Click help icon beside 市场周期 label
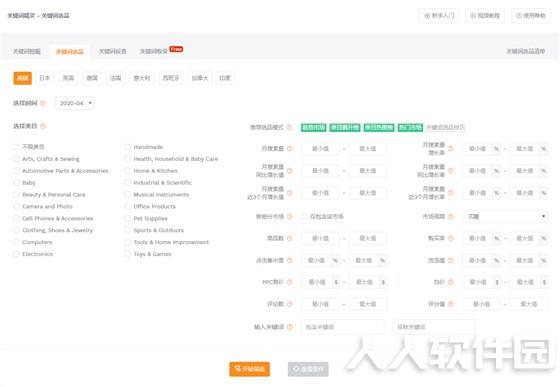This screenshot has width=560, height=387. coord(451,216)
